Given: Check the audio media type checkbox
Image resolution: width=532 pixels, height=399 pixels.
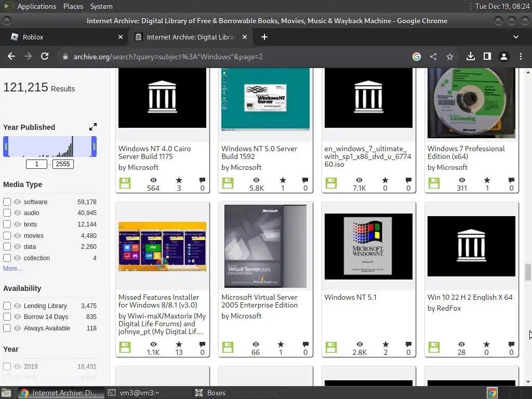Looking at the screenshot, I should pos(7,212).
